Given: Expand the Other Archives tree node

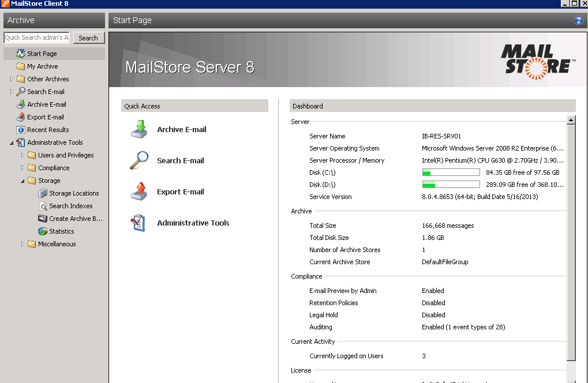Looking at the screenshot, I should point(11,79).
